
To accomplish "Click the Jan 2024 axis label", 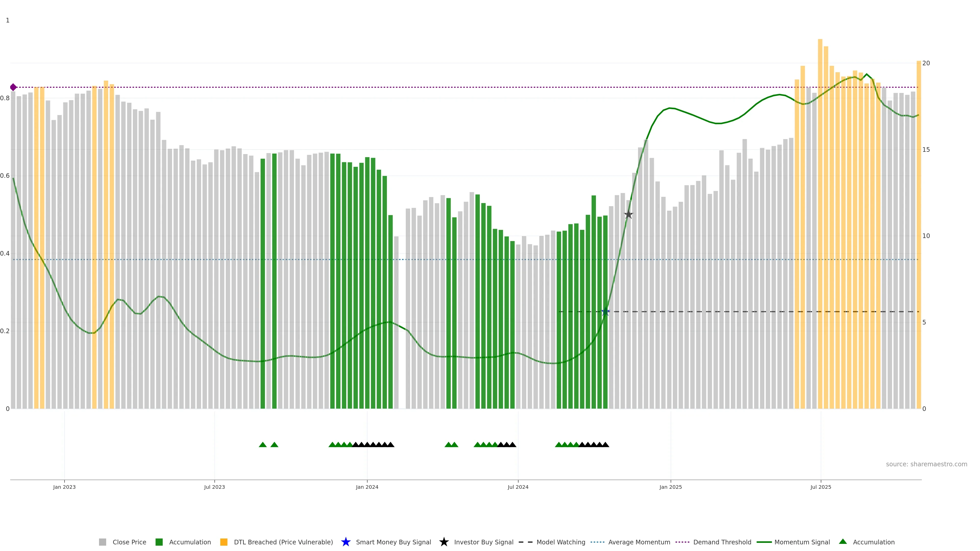I will 367,487.
